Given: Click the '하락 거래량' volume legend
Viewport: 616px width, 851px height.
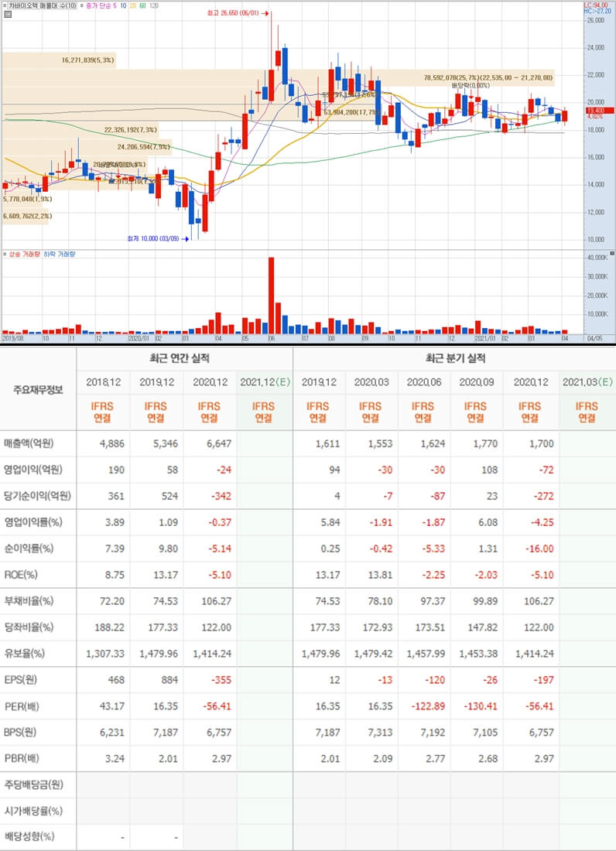Looking at the screenshot, I should tap(59, 254).
